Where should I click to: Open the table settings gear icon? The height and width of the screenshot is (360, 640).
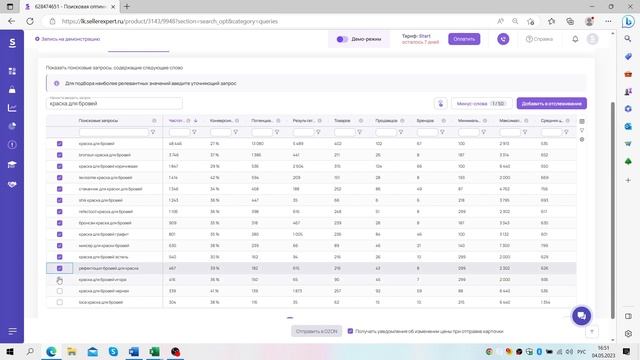(582, 140)
